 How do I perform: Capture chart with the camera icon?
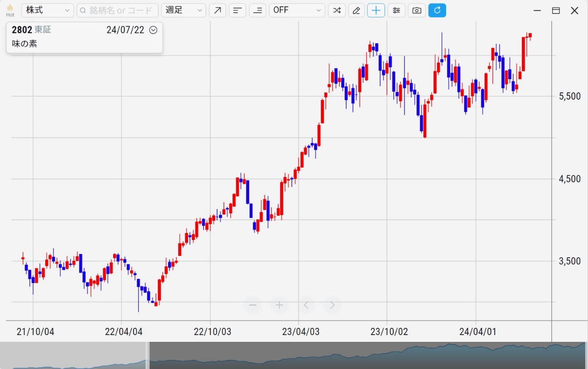[x=417, y=10]
